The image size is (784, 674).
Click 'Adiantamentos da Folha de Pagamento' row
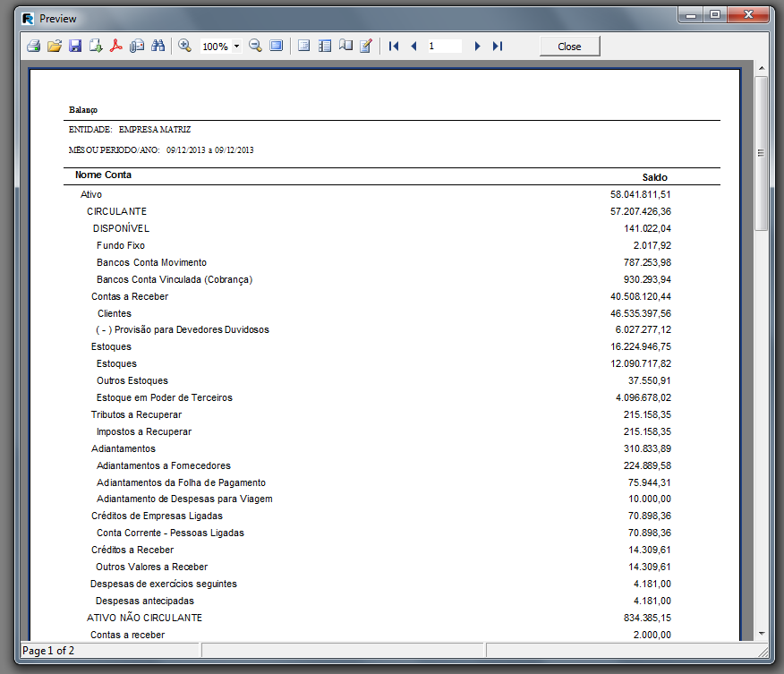click(181, 482)
